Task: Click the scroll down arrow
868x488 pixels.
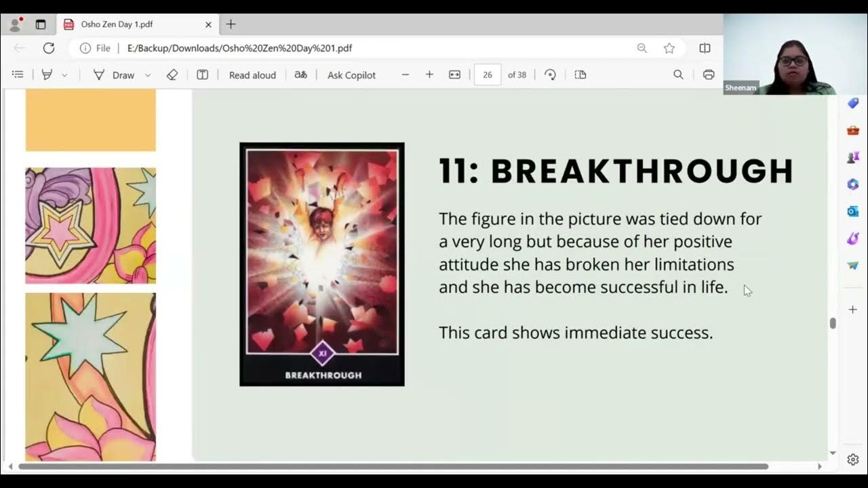Action: click(x=833, y=453)
